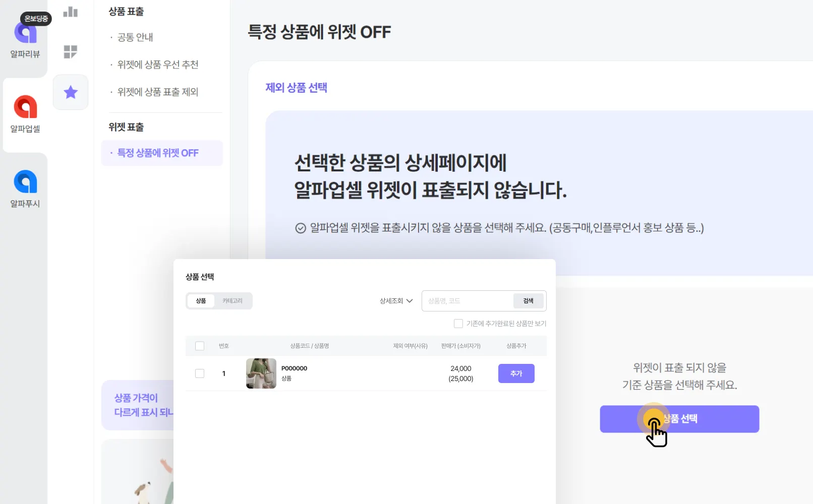Click the 위젯 표출 section heading
Screen dimensions: 813x504
coord(126,127)
